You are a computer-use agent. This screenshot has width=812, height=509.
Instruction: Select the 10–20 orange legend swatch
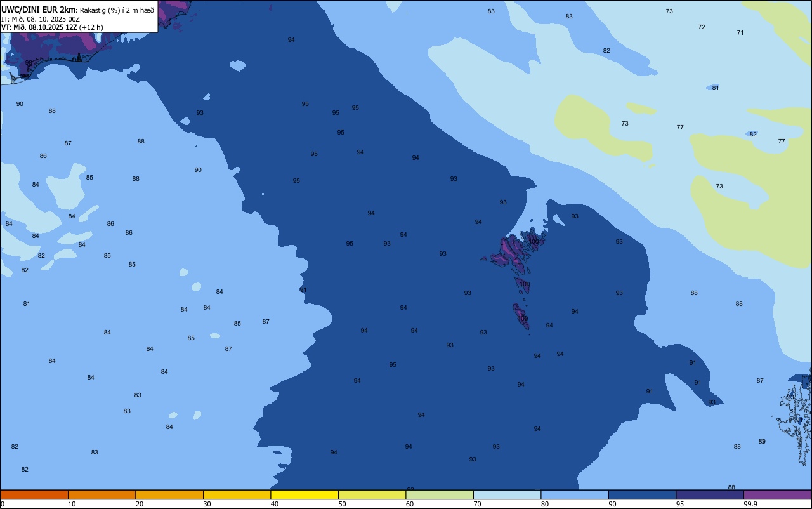tap(101, 494)
